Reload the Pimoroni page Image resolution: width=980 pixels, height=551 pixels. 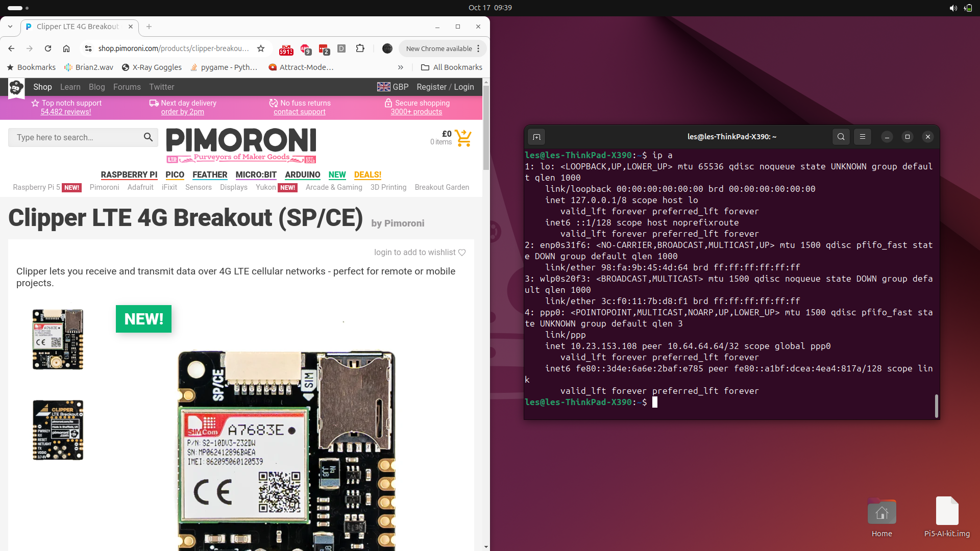click(x=48, y=48)
